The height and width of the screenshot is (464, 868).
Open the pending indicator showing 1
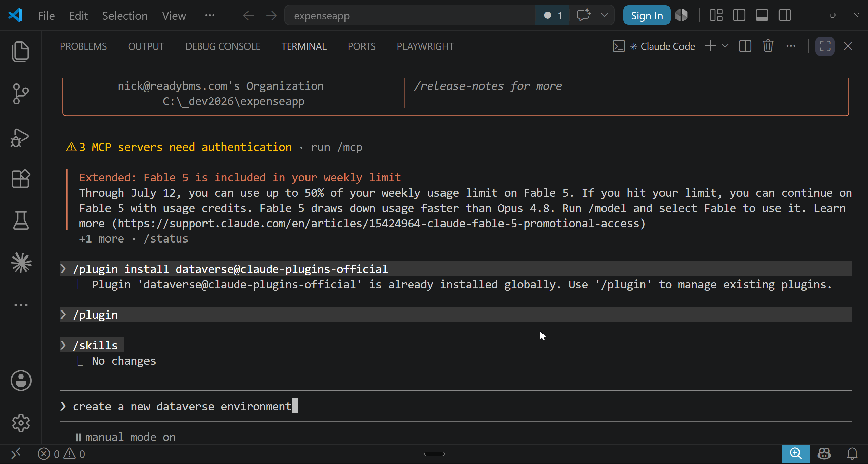pyautogui.click(x=553, y=15)
